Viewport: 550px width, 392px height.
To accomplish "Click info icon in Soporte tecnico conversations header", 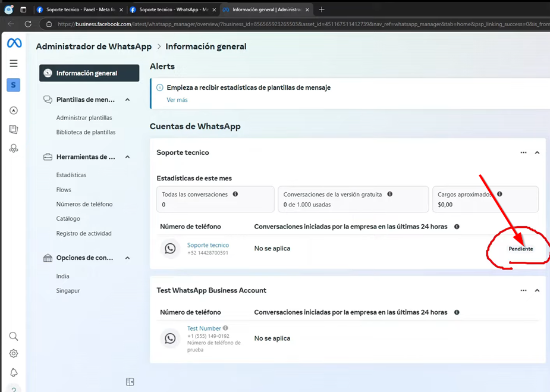I will click(457, 227).
